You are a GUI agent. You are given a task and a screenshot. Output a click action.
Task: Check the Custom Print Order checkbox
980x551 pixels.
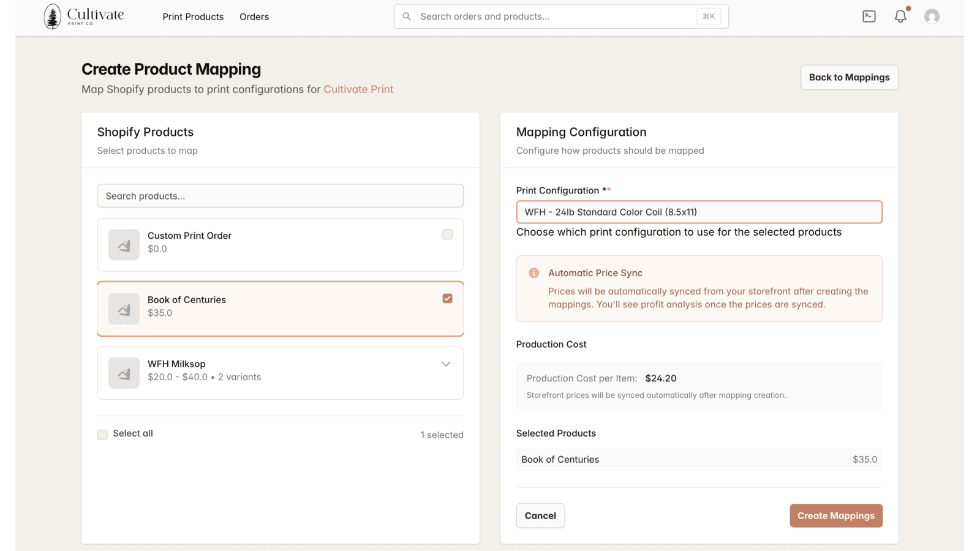[x=447, y=234]
